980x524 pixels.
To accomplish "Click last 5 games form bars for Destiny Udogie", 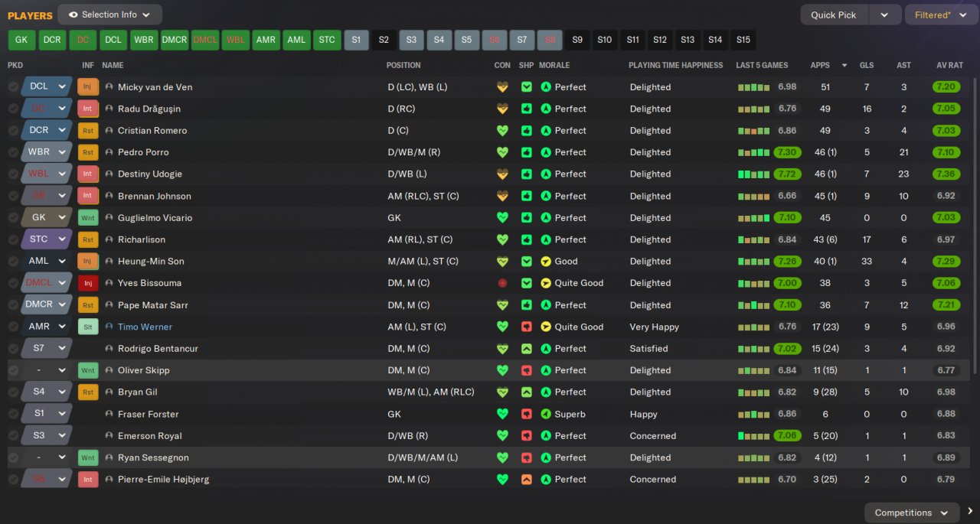I will [x=754, y=174].
